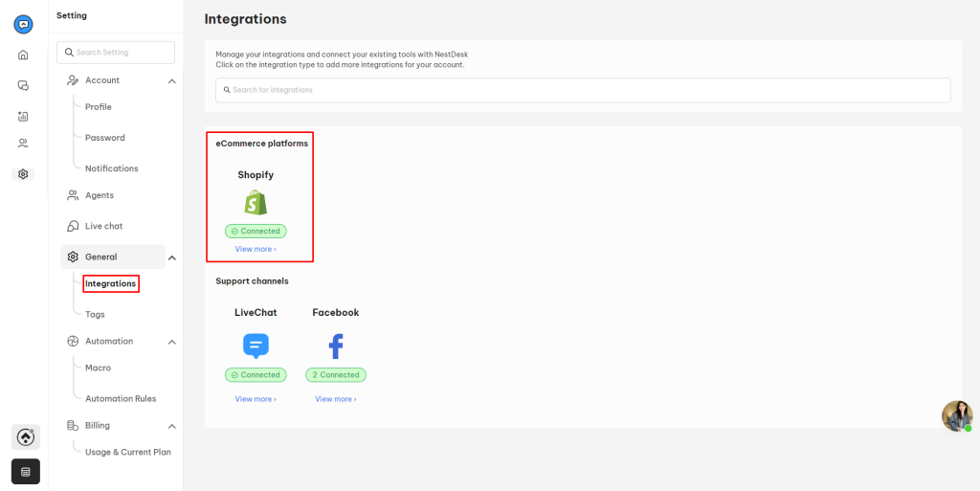Go to the Home icon in left rail
This screenshot has height=491, width=980.
[23, 55]
